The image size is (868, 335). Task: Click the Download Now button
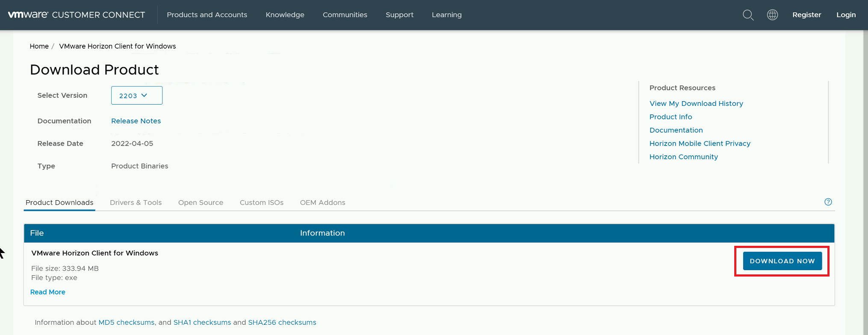pos(782,261)
